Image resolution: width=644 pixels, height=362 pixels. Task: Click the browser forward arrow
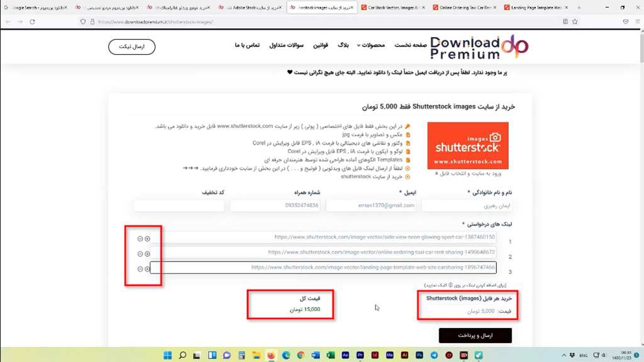(20, 22)
